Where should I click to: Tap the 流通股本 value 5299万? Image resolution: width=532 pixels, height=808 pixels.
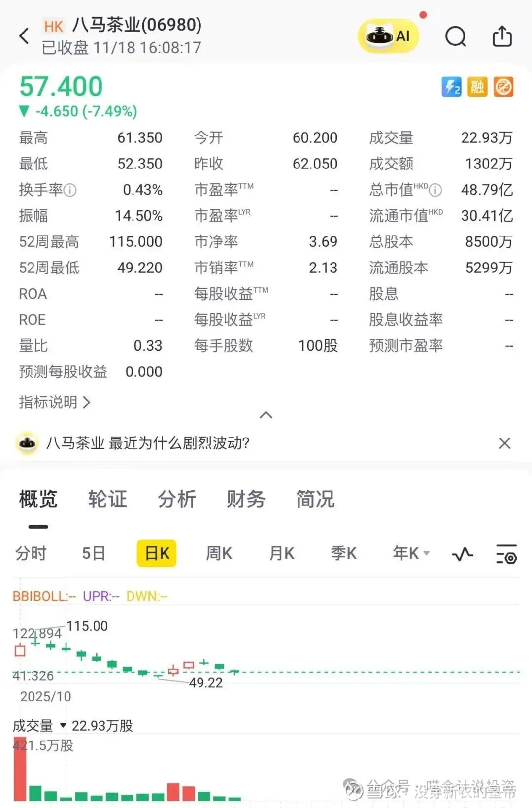pos(489,268)
